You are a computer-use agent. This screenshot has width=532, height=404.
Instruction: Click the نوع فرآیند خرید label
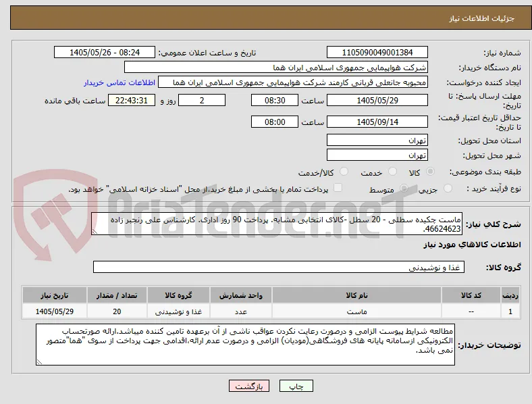[x=494, y=188]
